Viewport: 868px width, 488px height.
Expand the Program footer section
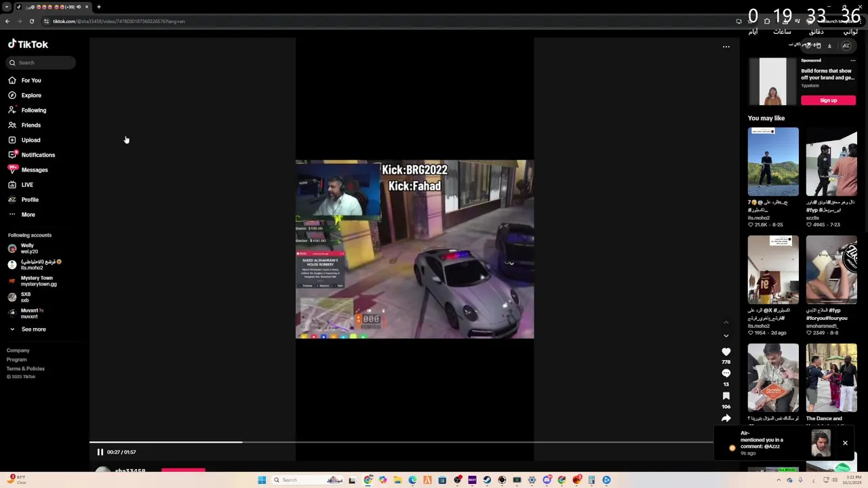click(x=17, y=359)
